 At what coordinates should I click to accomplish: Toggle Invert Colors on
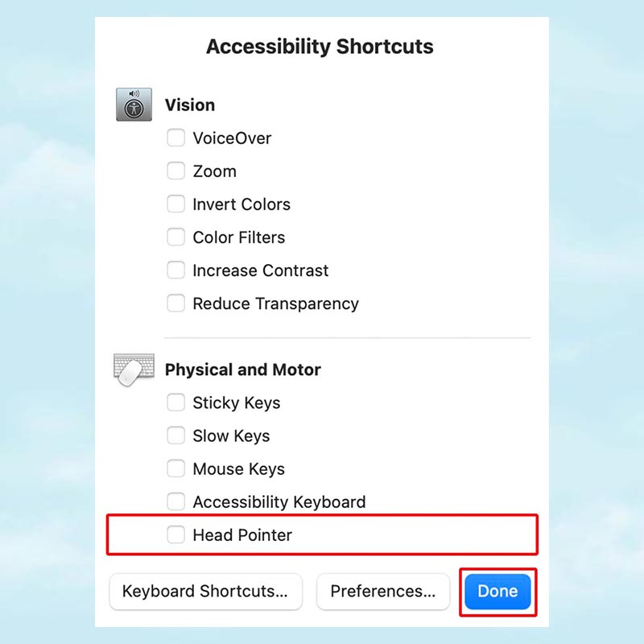pos(175,204)
